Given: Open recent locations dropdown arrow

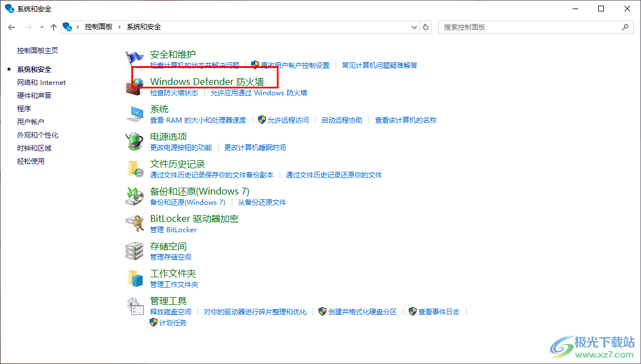Looking at the screenshot, I should tap(42, 27).
